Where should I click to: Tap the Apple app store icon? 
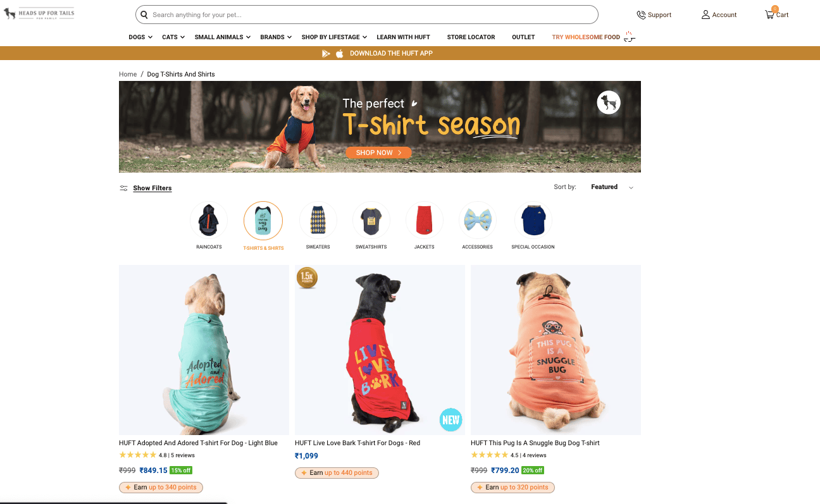coord(339,54)
